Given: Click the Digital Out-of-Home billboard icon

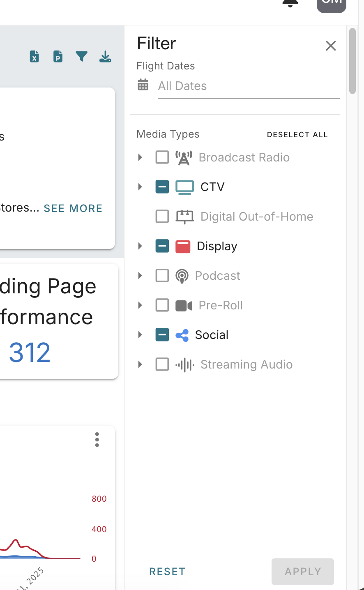Looking at the screenshot, I should [185, 217].
